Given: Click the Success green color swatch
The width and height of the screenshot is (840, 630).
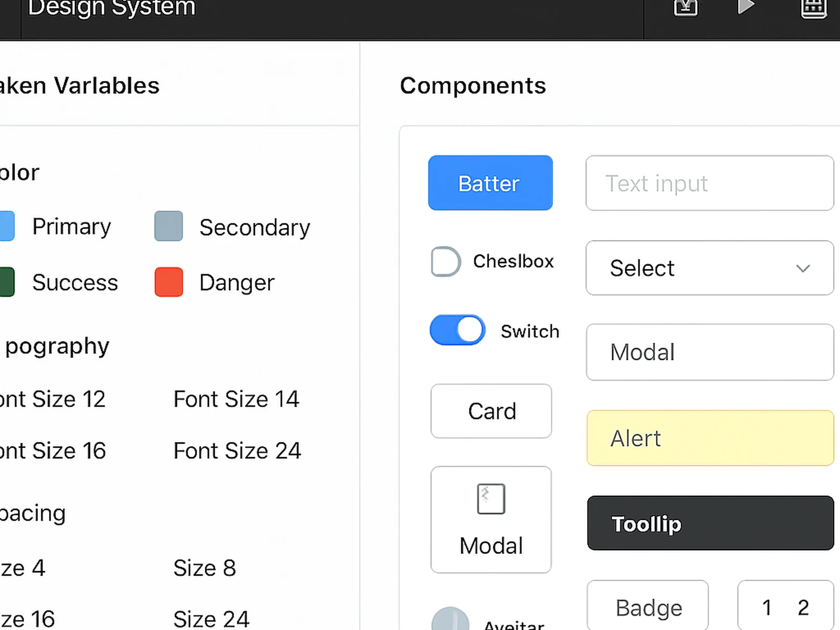Looking at the screenshot, I should (6, 282).
